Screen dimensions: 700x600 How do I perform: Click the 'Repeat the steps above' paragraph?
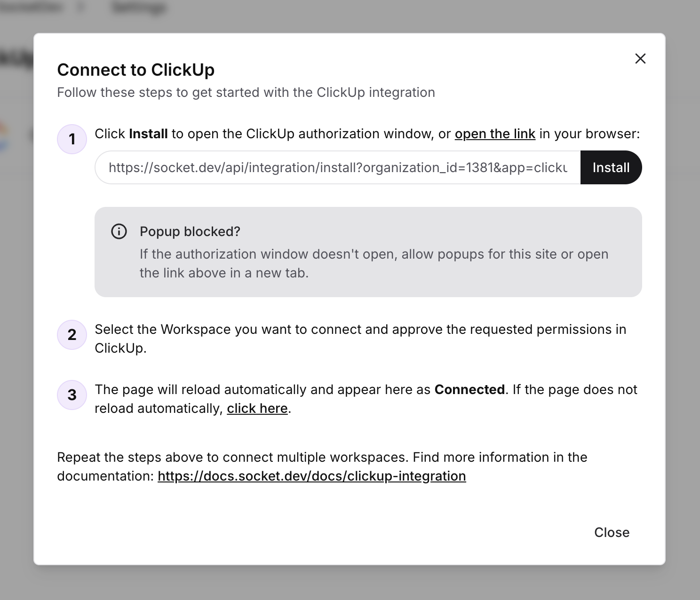[322, 466]
